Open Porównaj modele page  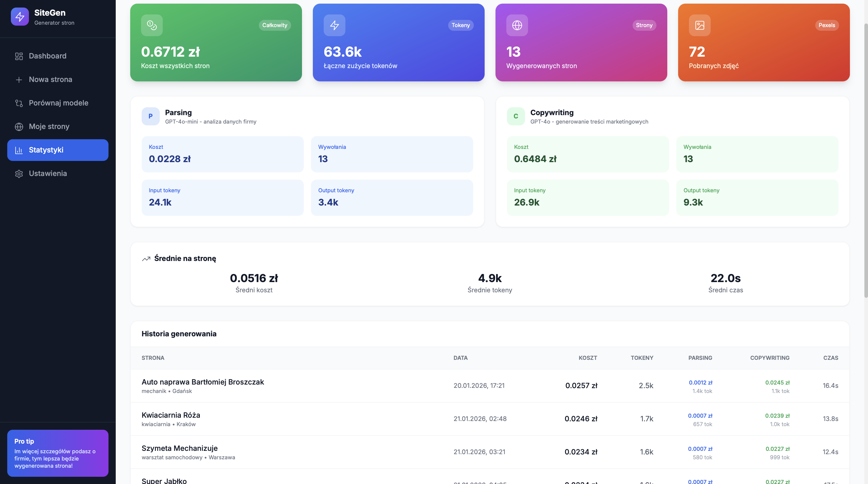click(58, 103)
